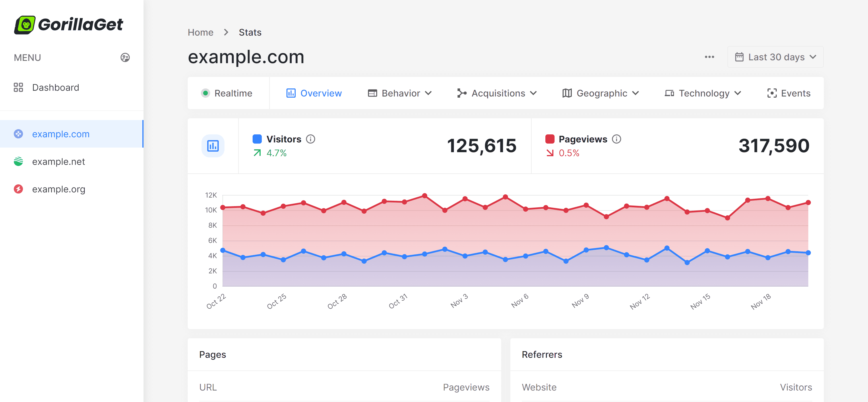This screenshot has height=402, width=868.
Task: Click the example.org red site icon
Action: 18,189
